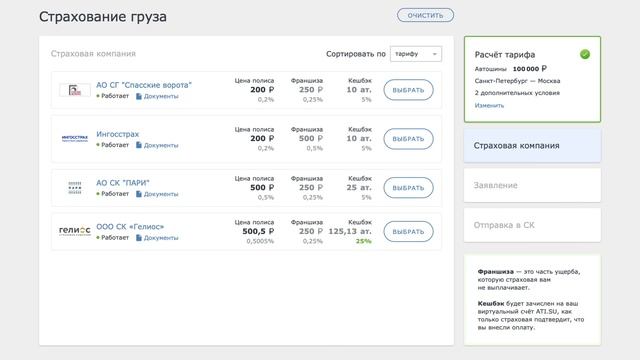Open the ООО СК «Гелиос» company link
The height and width of the screenshot is (360, 640).
130,227
